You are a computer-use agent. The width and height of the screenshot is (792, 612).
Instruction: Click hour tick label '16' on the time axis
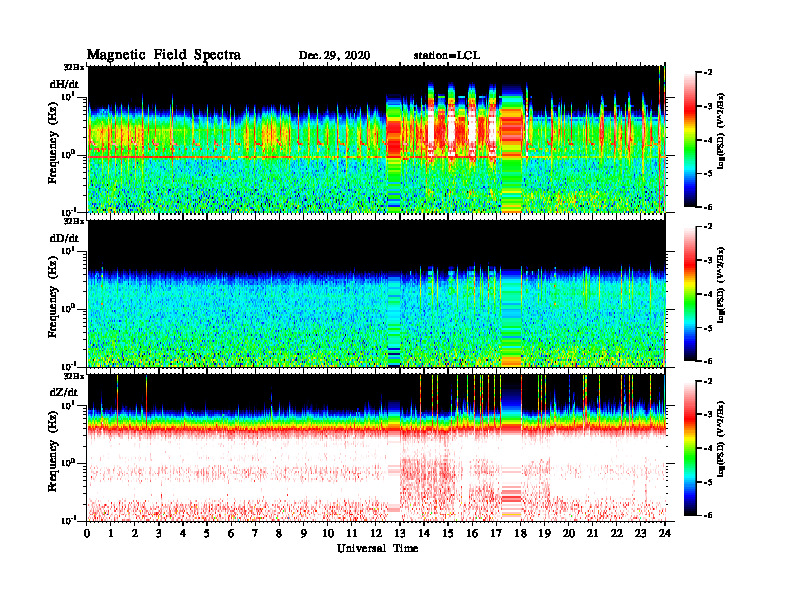click(x=472, y=533)
